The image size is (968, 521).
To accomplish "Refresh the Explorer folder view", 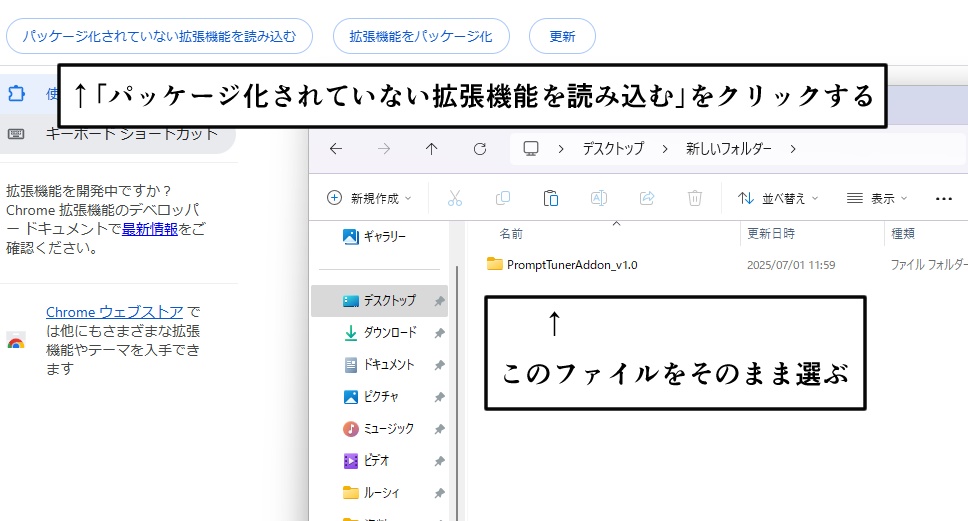I will click(x=480, y=149).
